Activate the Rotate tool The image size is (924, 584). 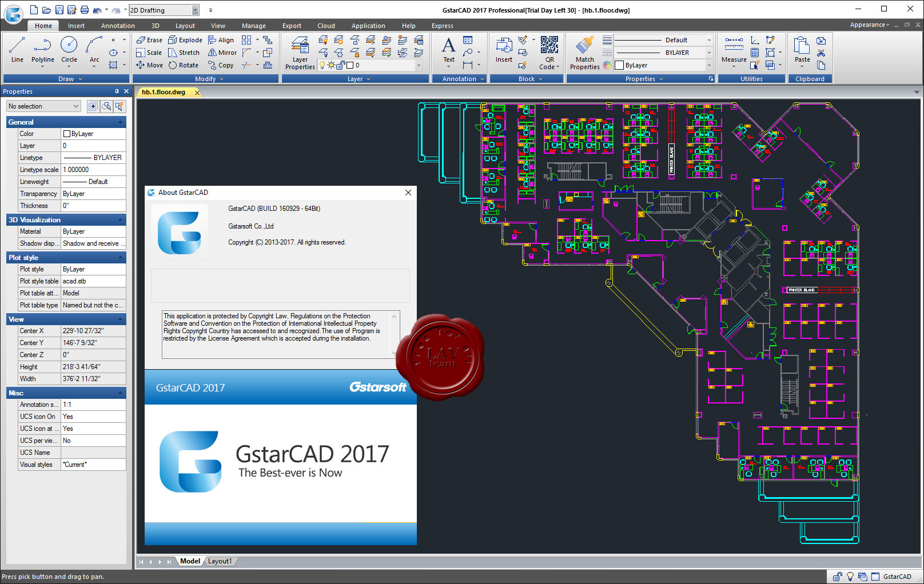184,65
